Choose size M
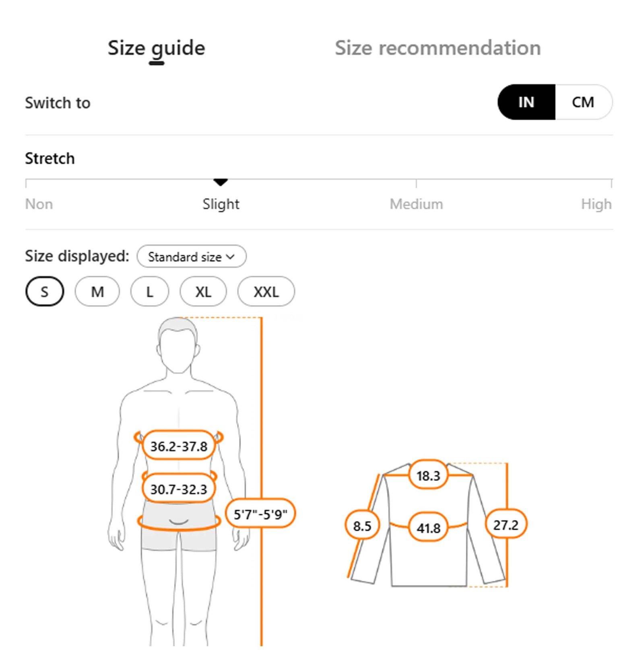Viewport: 644px width, 654px height. click(x=97, y=292)
